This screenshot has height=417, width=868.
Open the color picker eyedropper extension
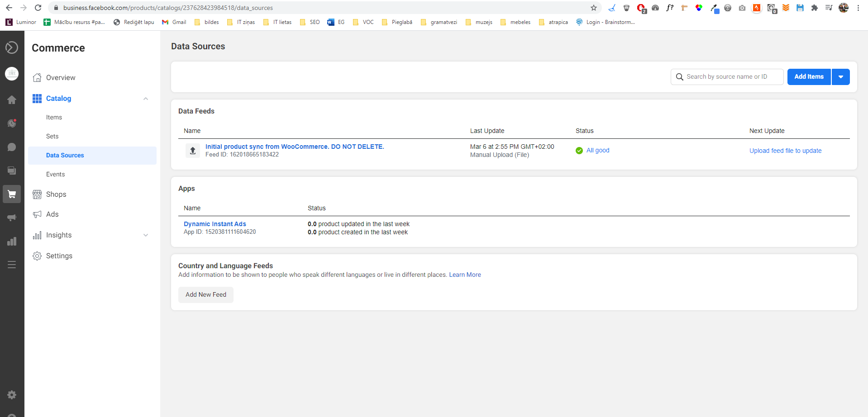[714, 8]
